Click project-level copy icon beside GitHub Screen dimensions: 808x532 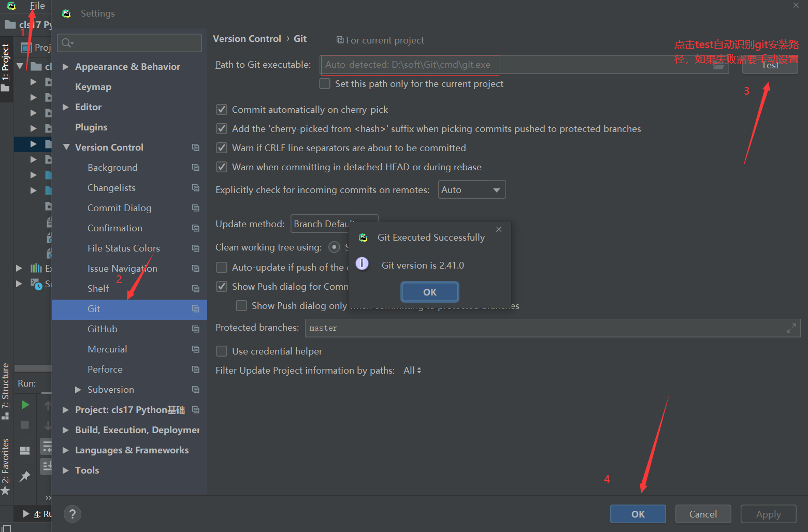pos(195,329)
